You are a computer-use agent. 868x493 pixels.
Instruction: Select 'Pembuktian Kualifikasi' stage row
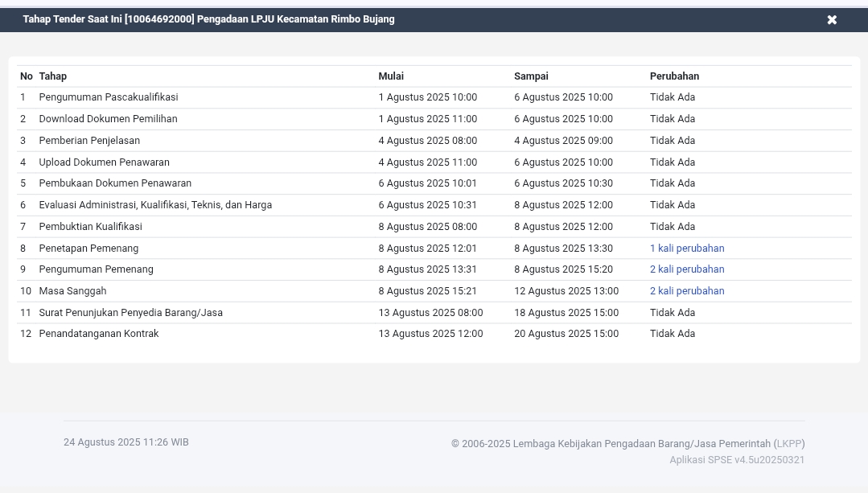90,226
